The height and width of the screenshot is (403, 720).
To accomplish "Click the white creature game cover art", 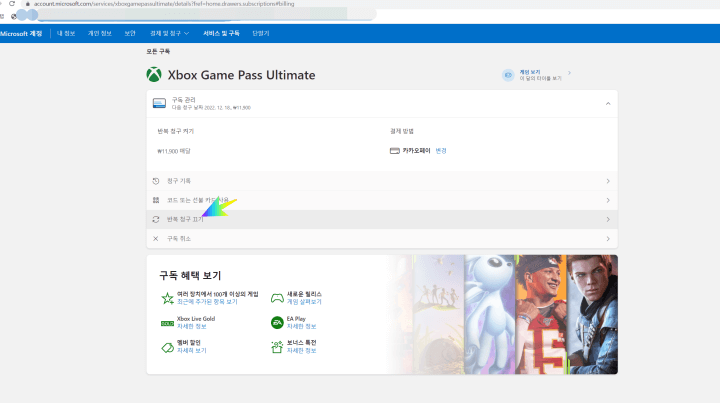I will pyautogui.click(x=489, y=314).
